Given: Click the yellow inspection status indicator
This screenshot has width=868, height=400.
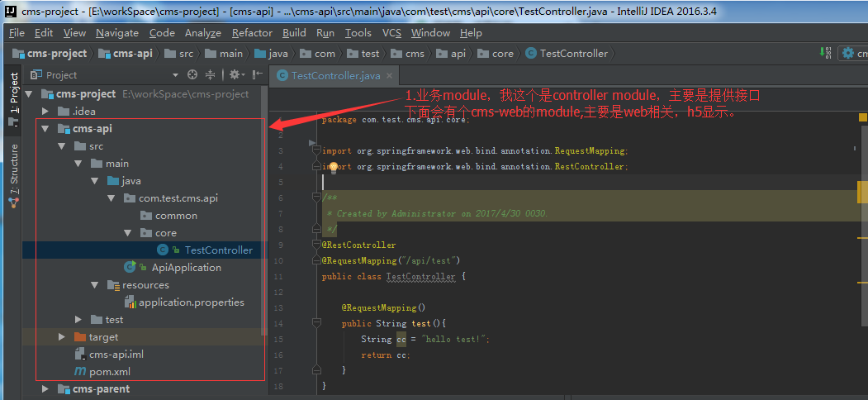Looking at the screenshot, I should (862, 117).
